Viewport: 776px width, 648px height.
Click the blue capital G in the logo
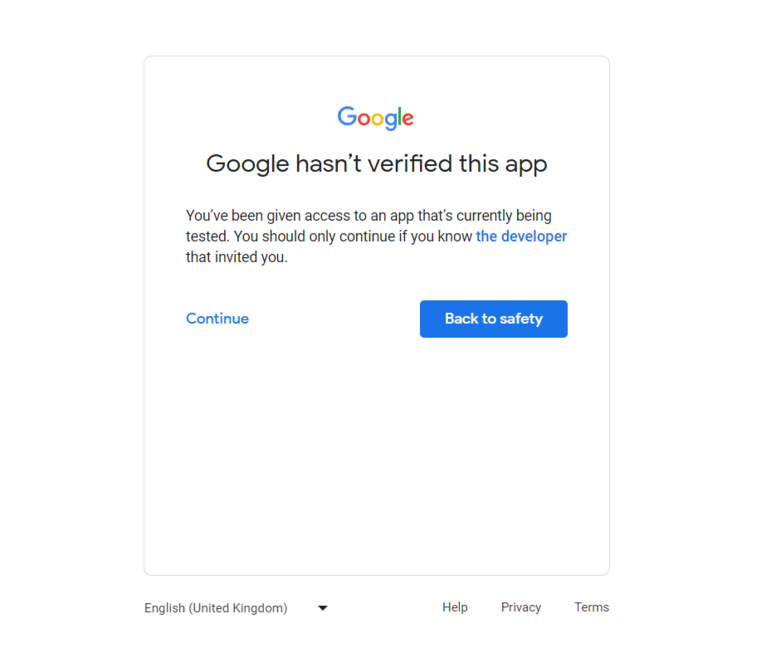pos(346,116)
